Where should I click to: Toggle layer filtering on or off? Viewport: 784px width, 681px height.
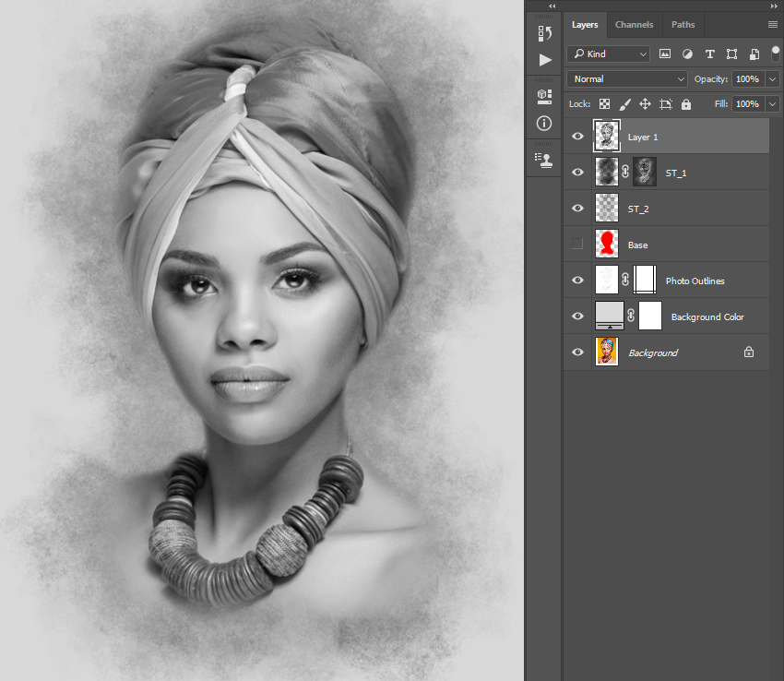[775, 54]
